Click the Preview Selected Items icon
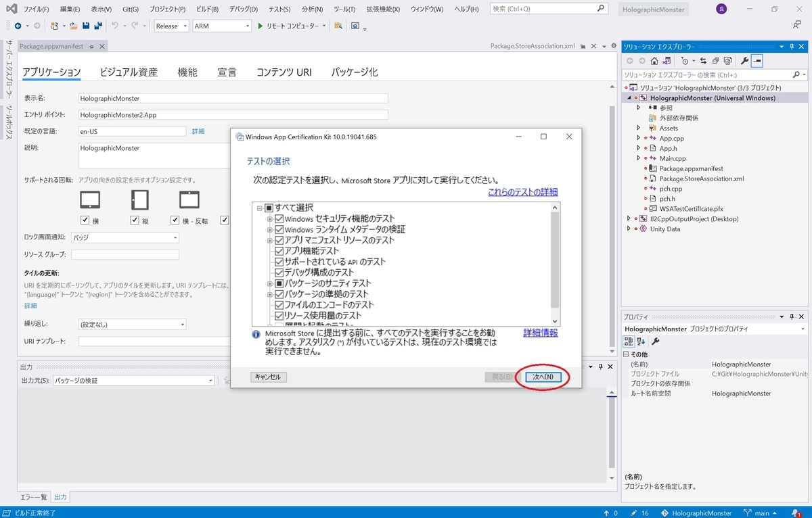Screen dimensions: 812x518 pyautogui.click(x=757, y=61)
